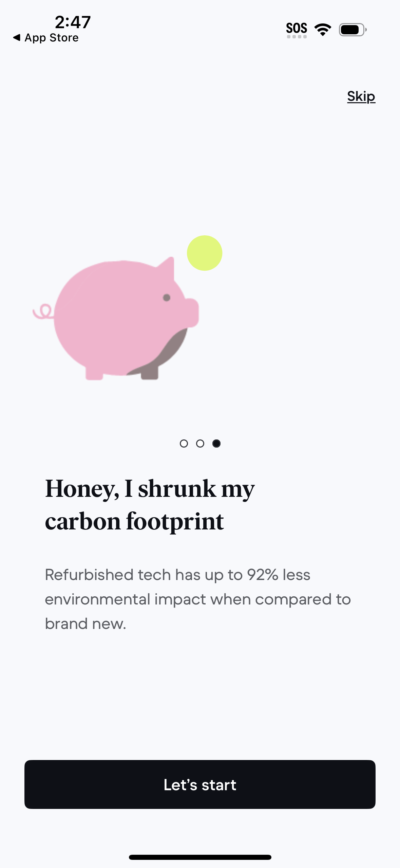Tap the clock showing 2:47
This screenshot has height=868, width=400.
(x=73, y=22)
